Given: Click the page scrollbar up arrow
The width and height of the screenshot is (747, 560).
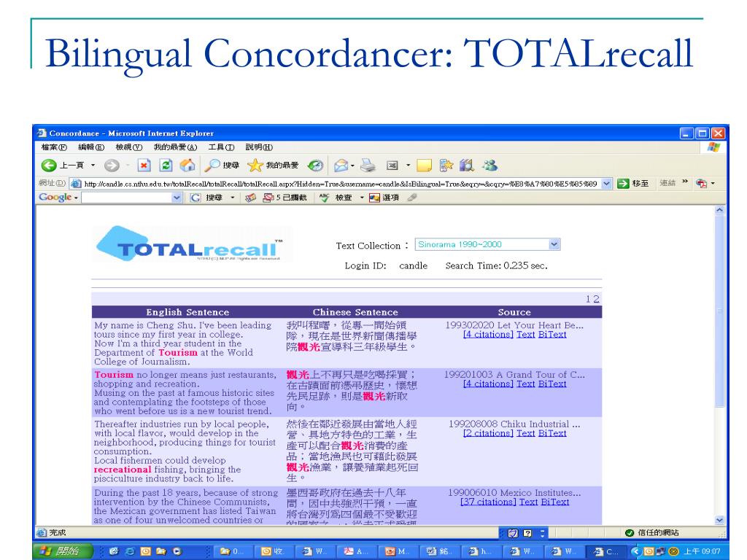Looking at the screenshot, I should 719,209.
